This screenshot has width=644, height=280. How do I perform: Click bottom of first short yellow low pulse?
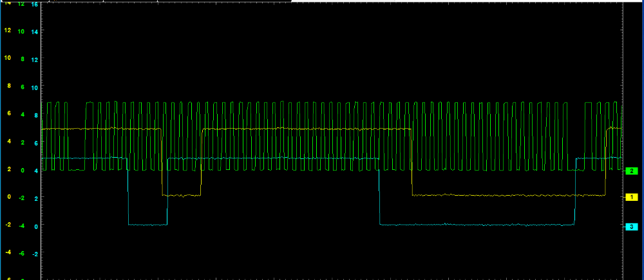(x=182, y=195)
